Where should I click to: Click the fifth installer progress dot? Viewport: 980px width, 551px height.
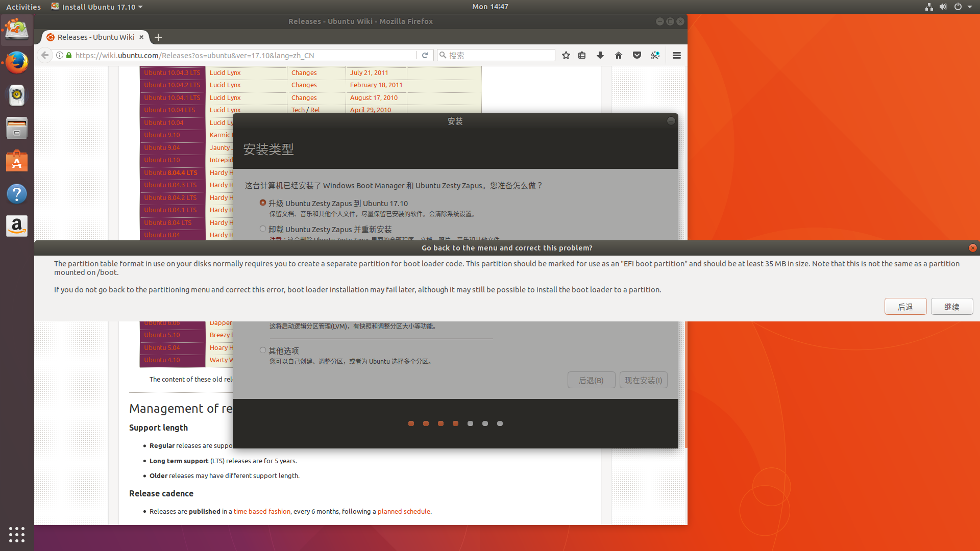click(470, 423)
